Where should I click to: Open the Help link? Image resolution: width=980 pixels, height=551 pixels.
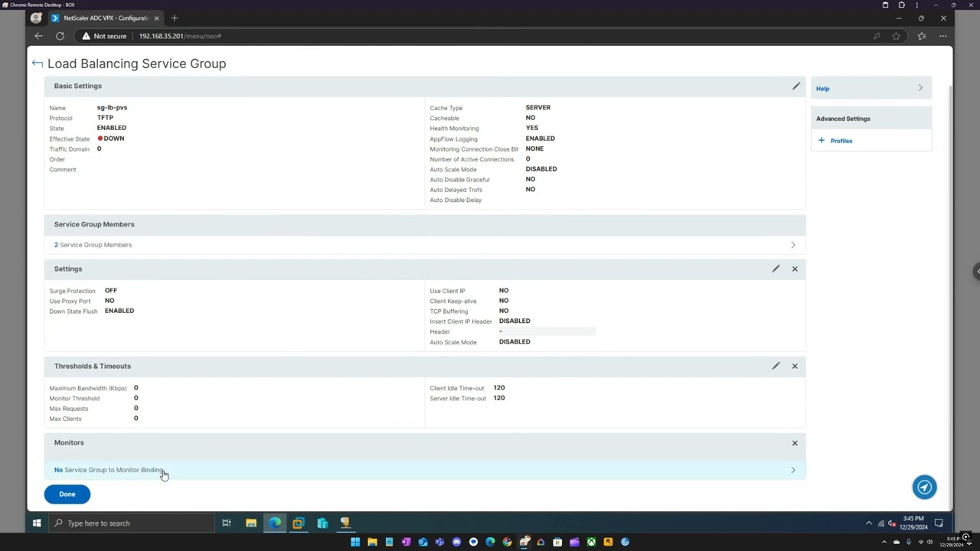[822, 89]
